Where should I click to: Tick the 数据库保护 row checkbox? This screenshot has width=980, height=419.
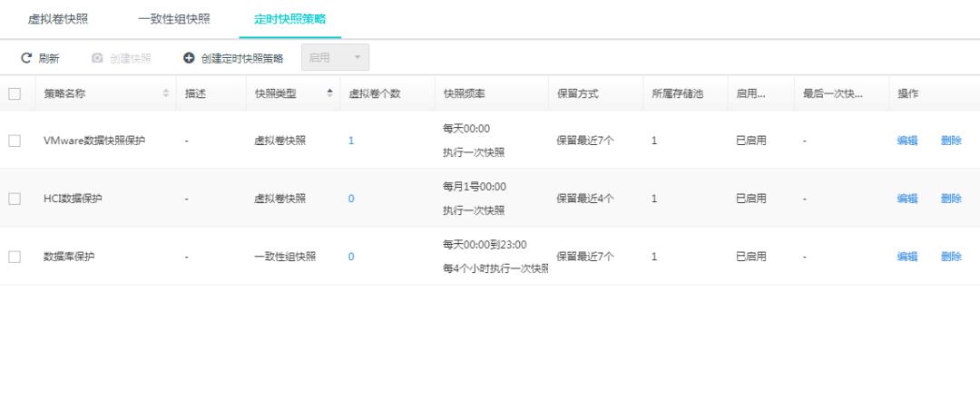15,257
